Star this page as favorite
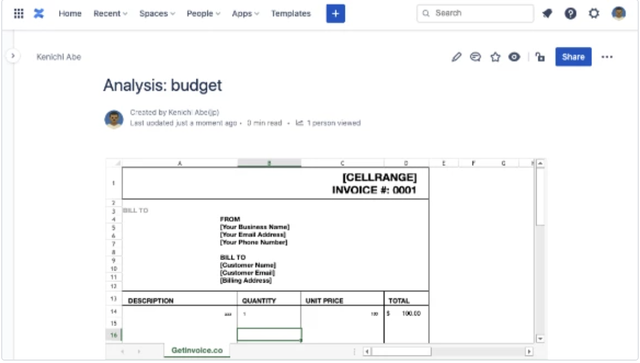 [x=495, y=57]
